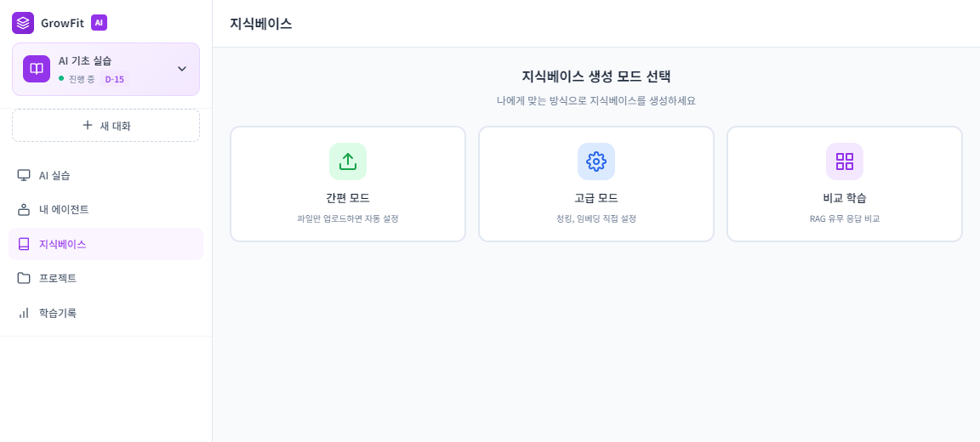Viewport: 980px width, 442px height.
Task: Click the GrowFit stacked-layers logo icon
Action: coord(23,23)
